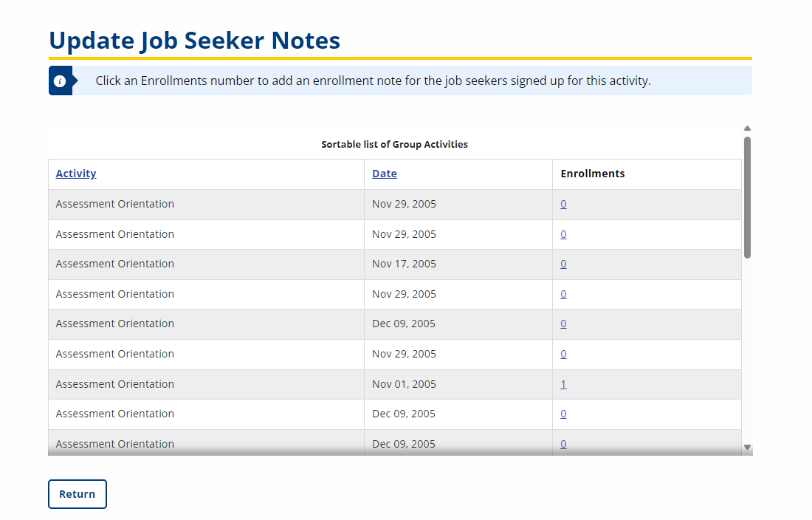812x520 pixels.
Task: Click enrollments 0 in the first table row
Action: click(x=563, y=204)
